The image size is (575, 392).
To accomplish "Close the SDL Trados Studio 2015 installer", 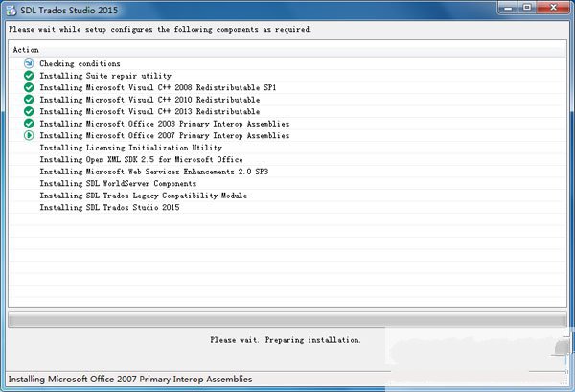I will (553, 8).
